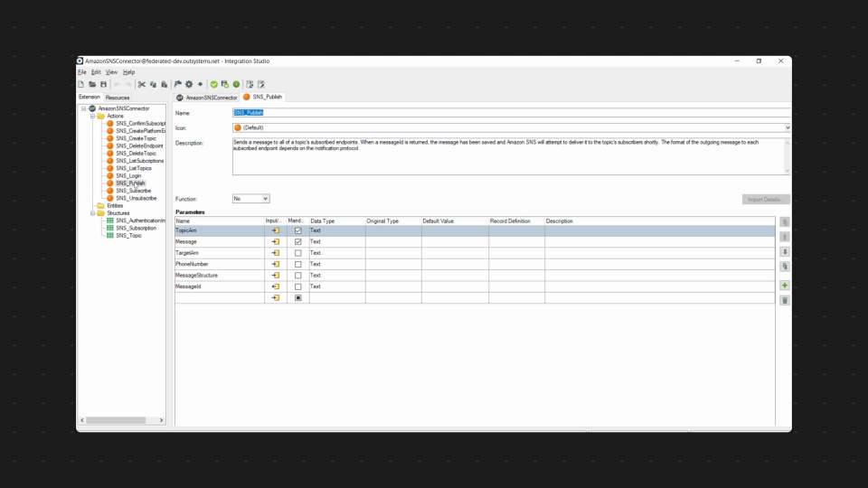Switch to the Extension tab
Viewport: 868px width, 488px height.
click(x=90, y=97)
